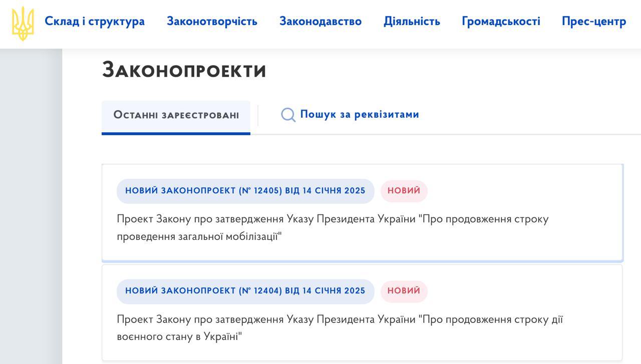
Task: Open the Склад і структура menu
Action: (x=95, y=22)
